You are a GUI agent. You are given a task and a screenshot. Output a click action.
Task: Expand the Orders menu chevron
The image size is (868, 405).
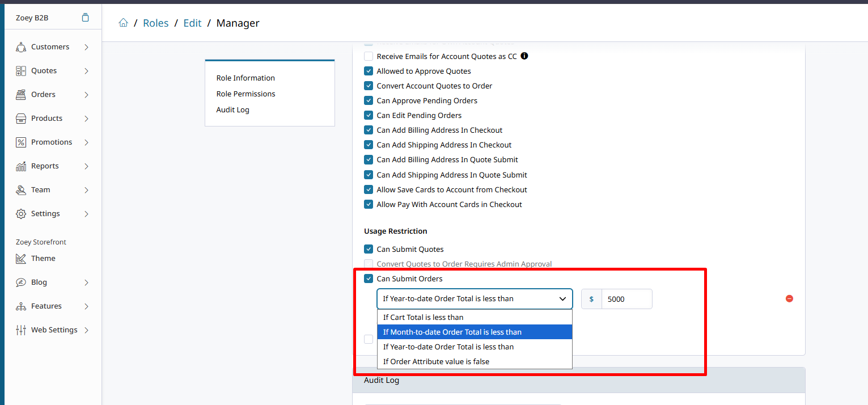click(x=86, y=95)
